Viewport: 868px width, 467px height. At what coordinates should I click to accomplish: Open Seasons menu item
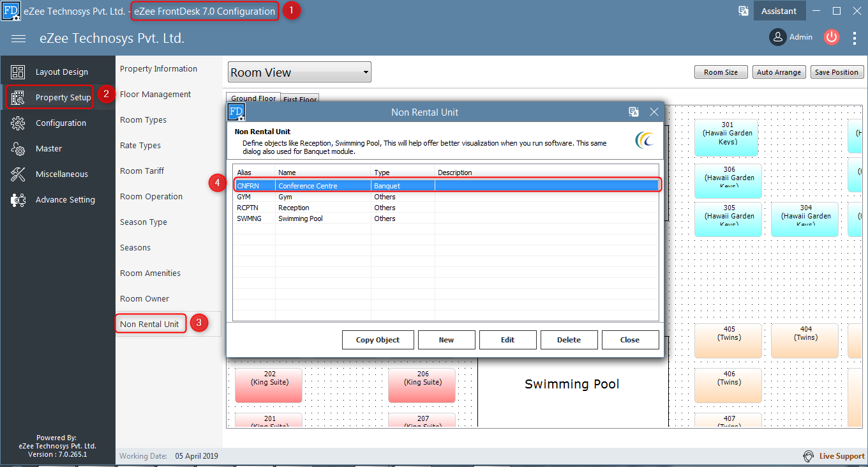coord(135,248)
